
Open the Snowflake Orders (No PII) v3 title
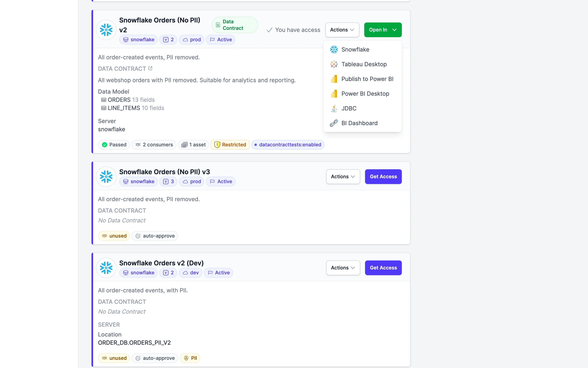click(165, 172)
